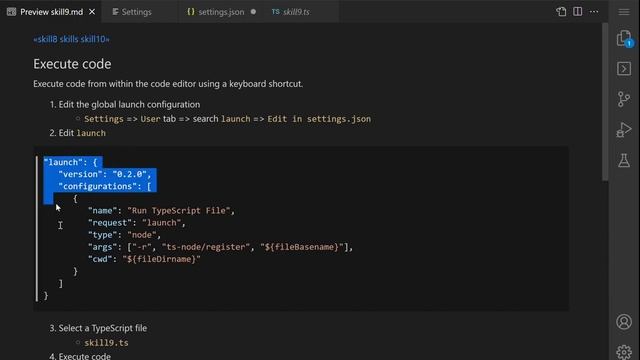Image resolution: width=640 pixels, height=360 pixels.
Task: Switch to the Preview skill9.md tab
Action: pyautogui.click(x=51, y=12)
